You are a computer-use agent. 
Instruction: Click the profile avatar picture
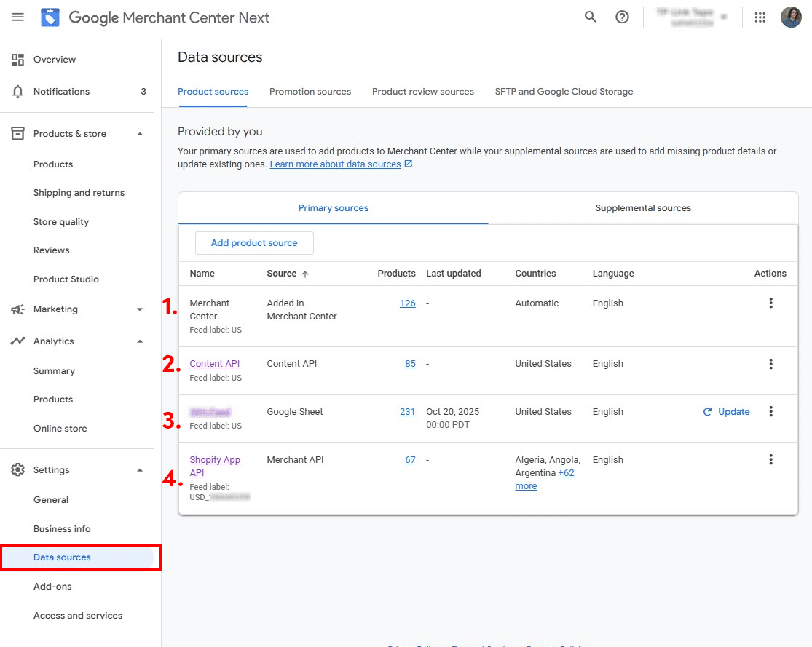click(x=791, y=17)
